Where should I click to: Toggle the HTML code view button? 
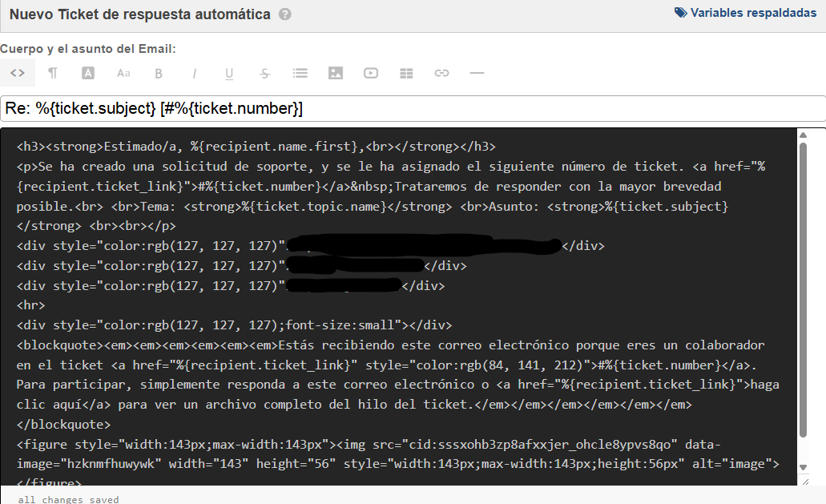[17, 73]
